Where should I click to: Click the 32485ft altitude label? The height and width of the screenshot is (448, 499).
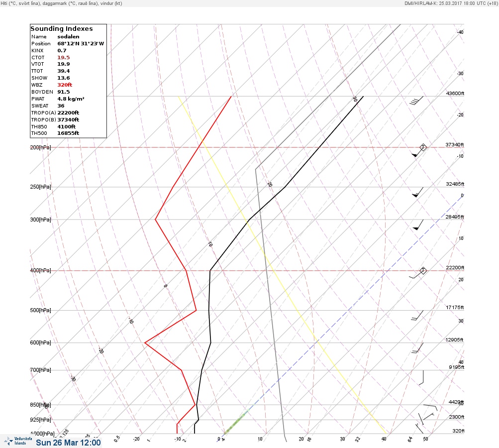pyautogui.click(x=455, y=184)
